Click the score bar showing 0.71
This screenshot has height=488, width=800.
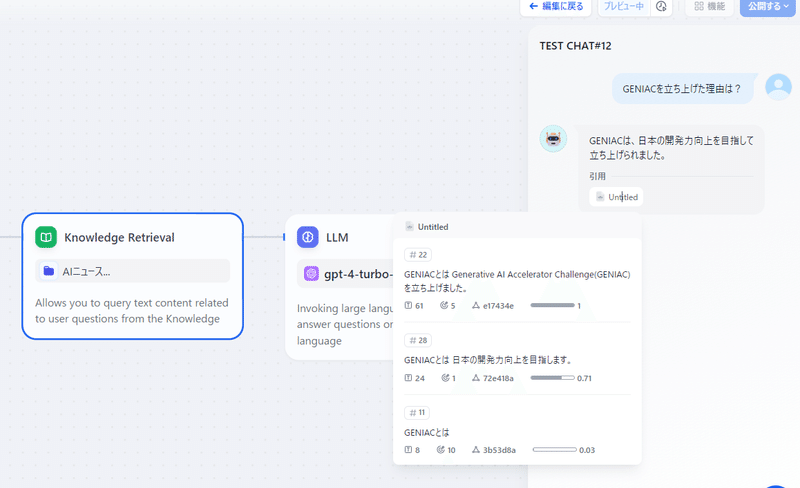[553, 378]
